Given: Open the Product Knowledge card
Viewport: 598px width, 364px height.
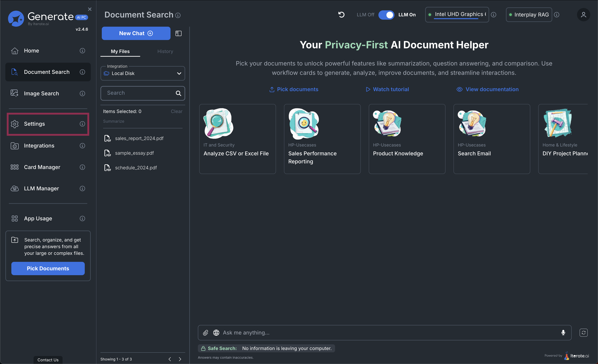Looking at the screenshot, I should [407, 139].
